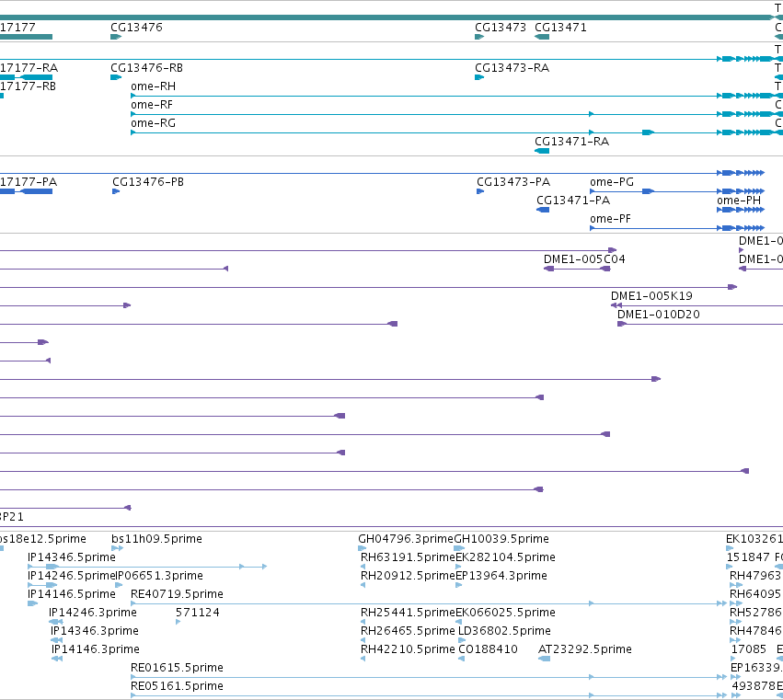Viewport: 783px width, 700px height.
Task: Click the CG13476-RB transcript label
Action: tap(146, 68)
